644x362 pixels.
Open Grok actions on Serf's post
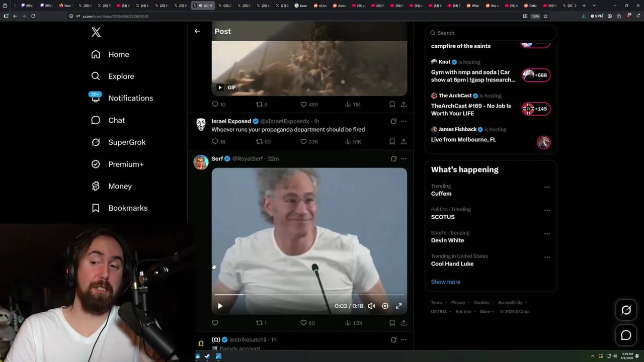(393, 159)
